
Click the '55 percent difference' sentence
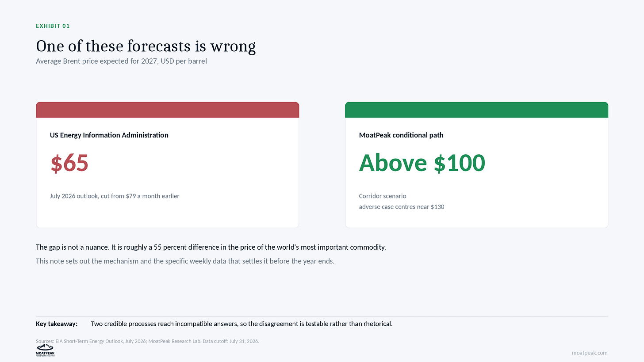pyautogui.click(x=211, y=247)
